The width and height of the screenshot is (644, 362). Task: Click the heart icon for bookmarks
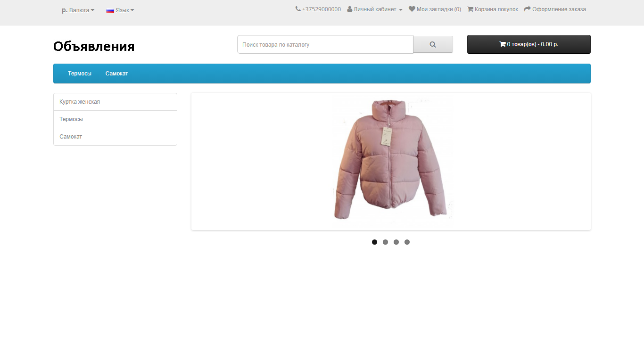(412, 9)
